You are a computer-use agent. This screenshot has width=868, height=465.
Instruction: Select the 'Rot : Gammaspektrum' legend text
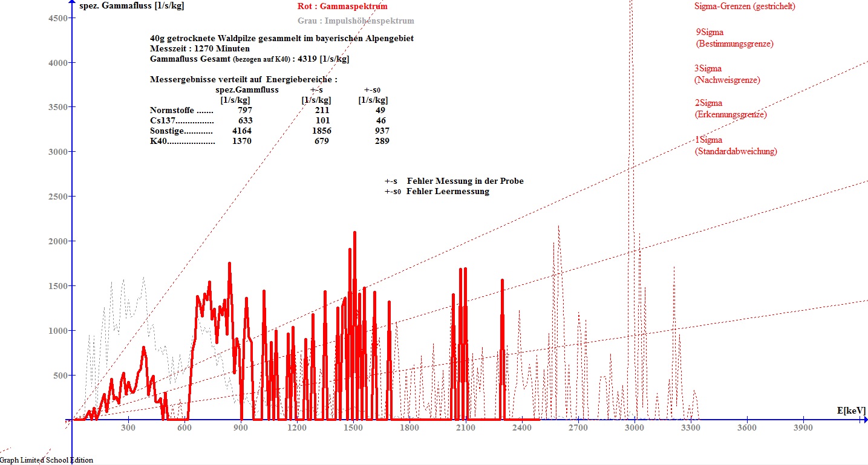tap(342, 7)
